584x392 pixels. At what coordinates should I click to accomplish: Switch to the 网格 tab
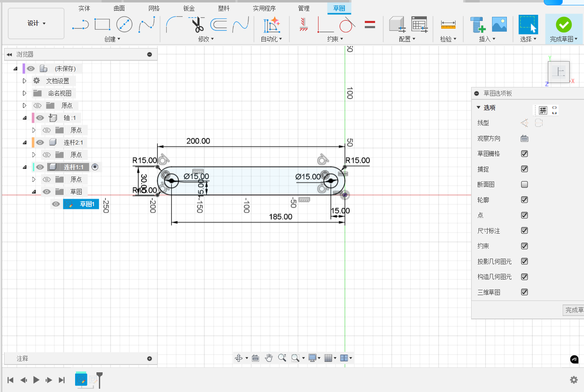[x=154, y=8]
